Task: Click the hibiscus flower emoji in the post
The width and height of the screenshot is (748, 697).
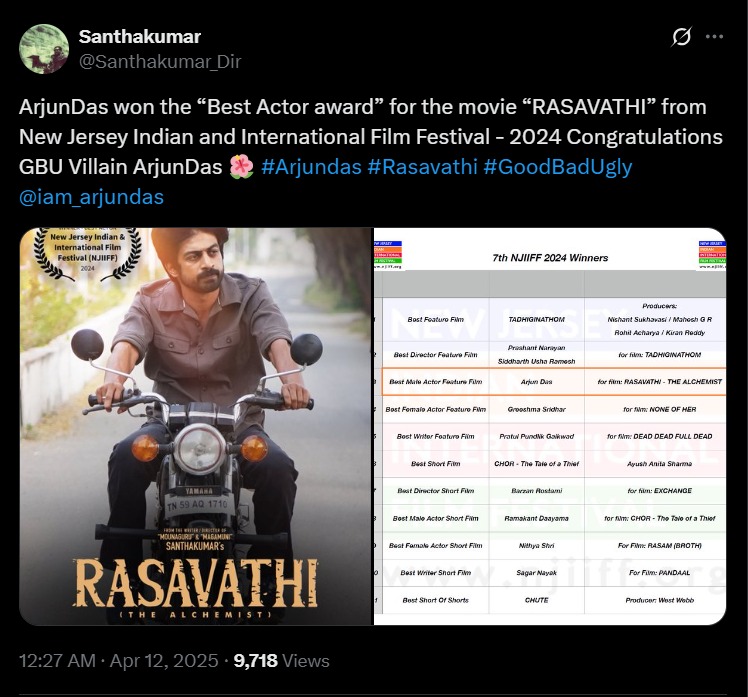Action: (x=241, y=167)
